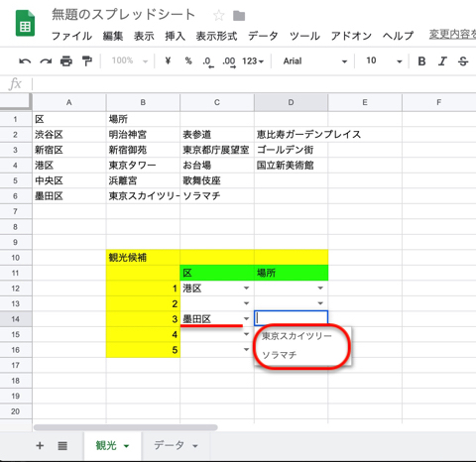476x462 pixels.
Task: Open the アドオン menu
Action: click(351, 36)
